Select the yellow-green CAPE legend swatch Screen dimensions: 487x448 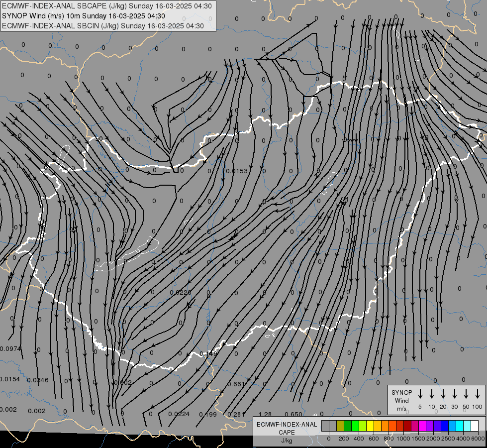(x=363, y=426)
